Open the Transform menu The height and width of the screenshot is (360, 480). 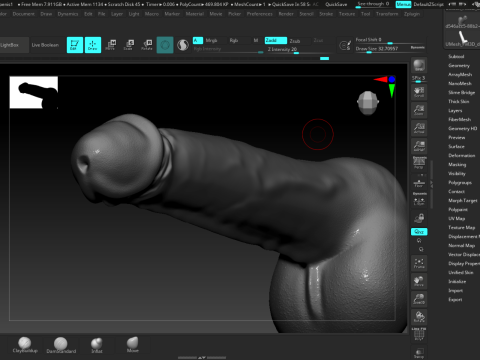tap(387, 14)
